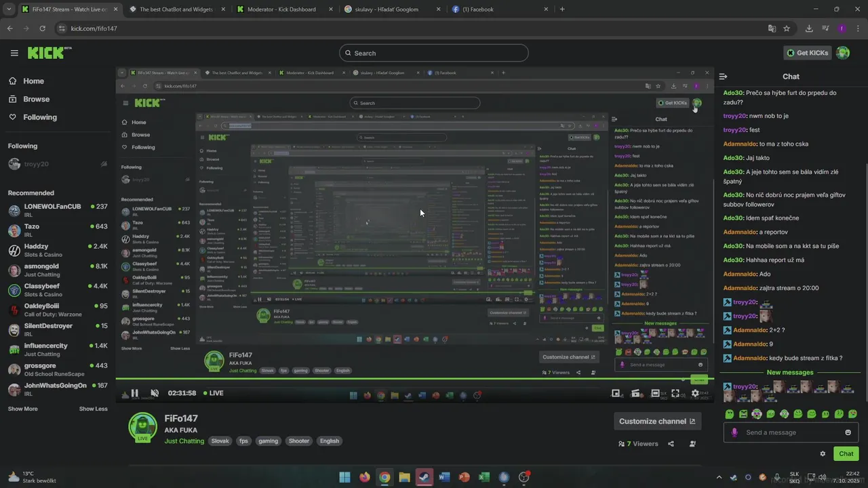Click the purple microphone icon in the message box

coord(734,432)
